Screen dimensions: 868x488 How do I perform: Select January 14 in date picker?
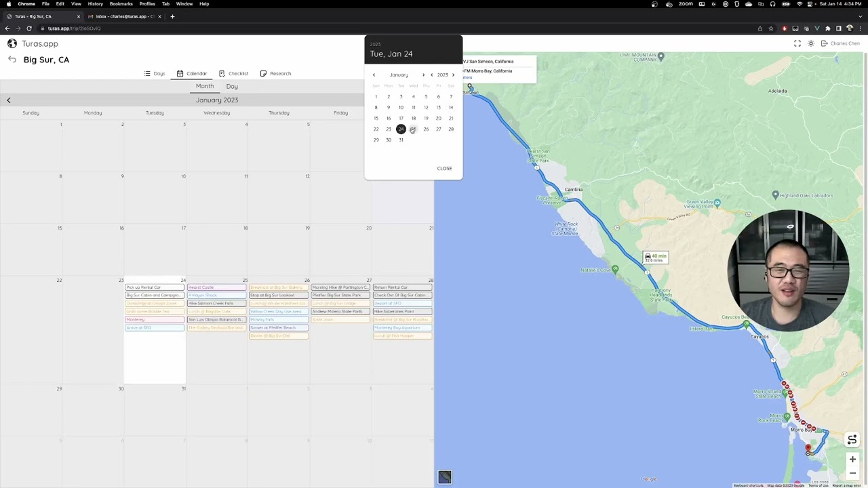coord(451,107)
